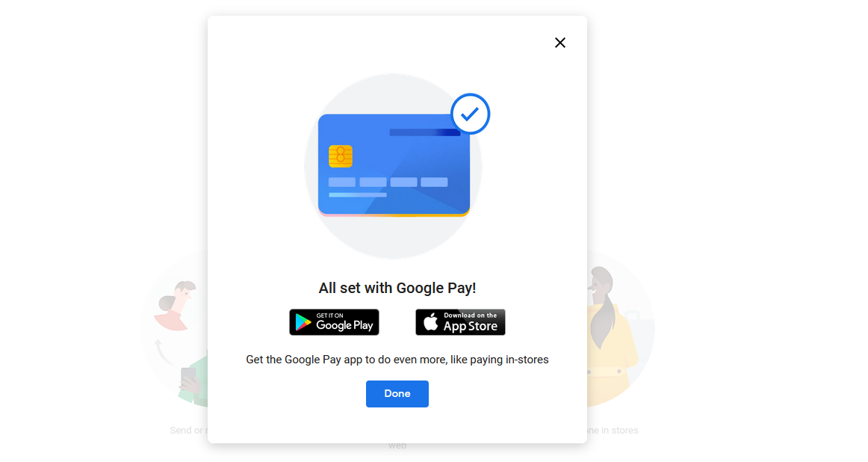Image resolution: width=868 pixels, height=462 pixels.
Task: Click the blue Done button
Action: (397, 394)
